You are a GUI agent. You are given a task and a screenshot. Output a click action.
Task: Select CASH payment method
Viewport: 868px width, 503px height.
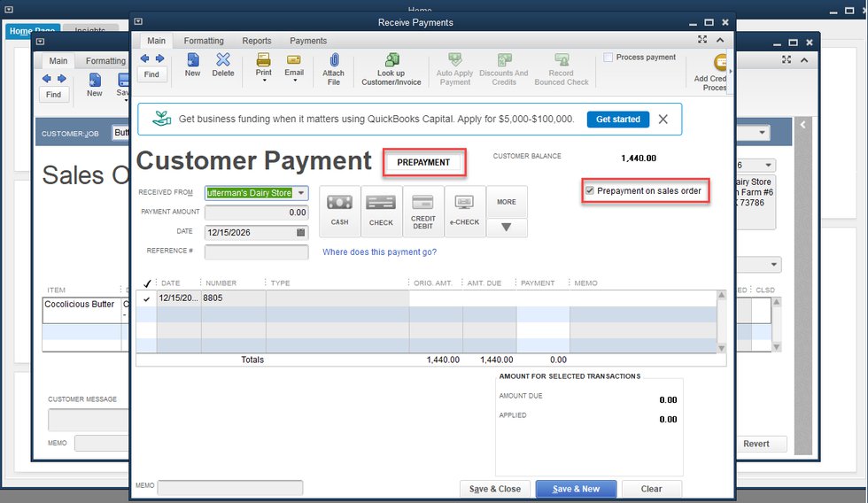click(x=339, y=211)
